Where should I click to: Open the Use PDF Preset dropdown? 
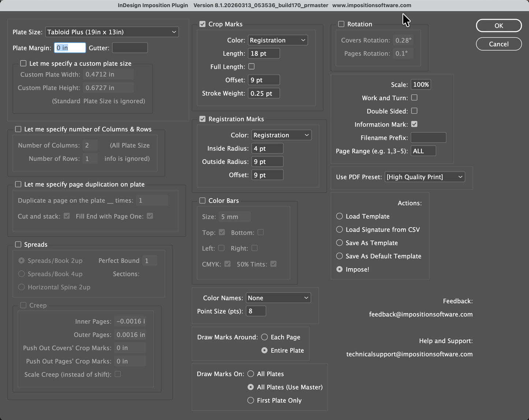424,177
